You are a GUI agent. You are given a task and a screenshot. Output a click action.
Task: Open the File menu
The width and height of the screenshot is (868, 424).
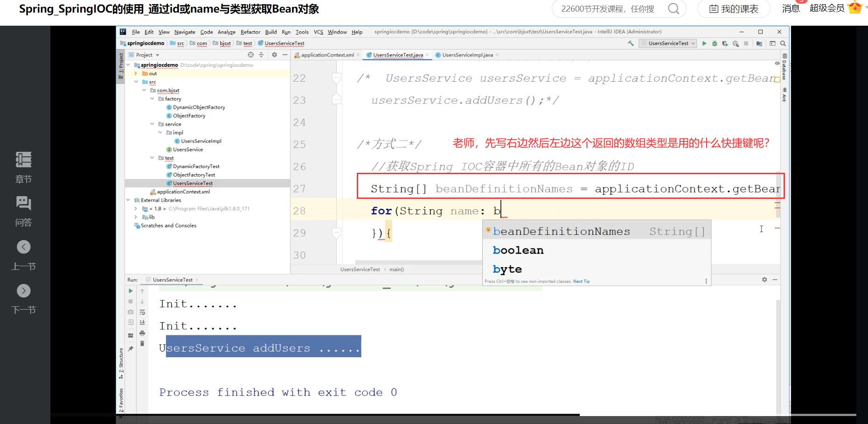coord(136,32)
